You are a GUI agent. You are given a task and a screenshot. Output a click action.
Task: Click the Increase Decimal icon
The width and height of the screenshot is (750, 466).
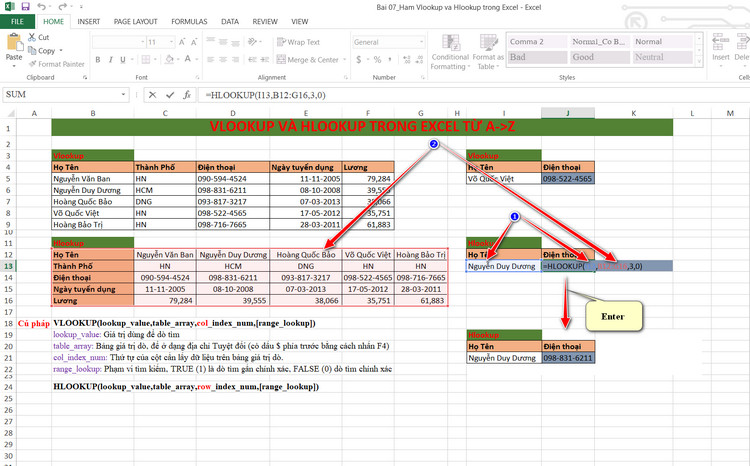click(407, 59)
